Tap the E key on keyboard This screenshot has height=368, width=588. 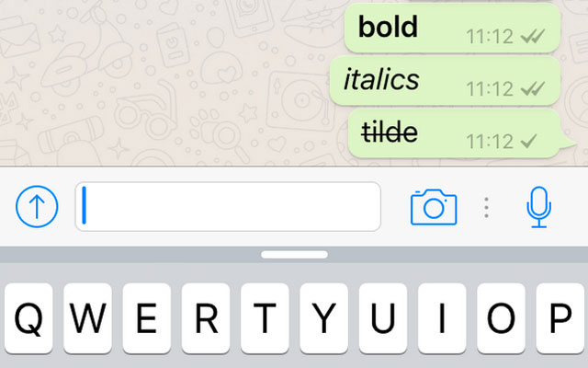147,318
